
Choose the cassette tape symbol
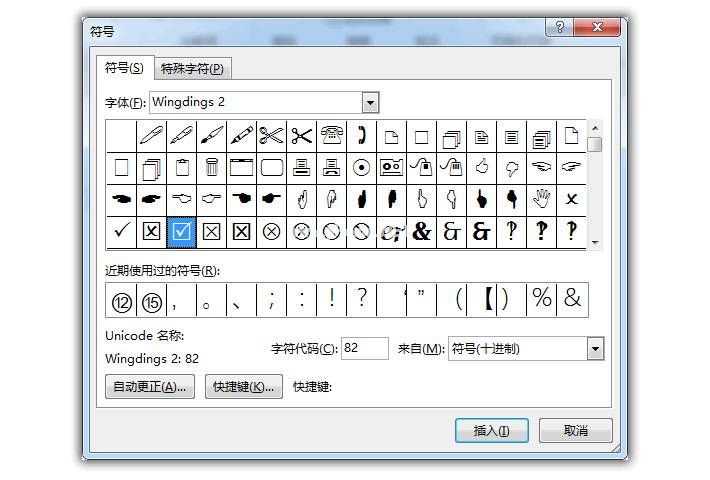[x=391, y=167]
